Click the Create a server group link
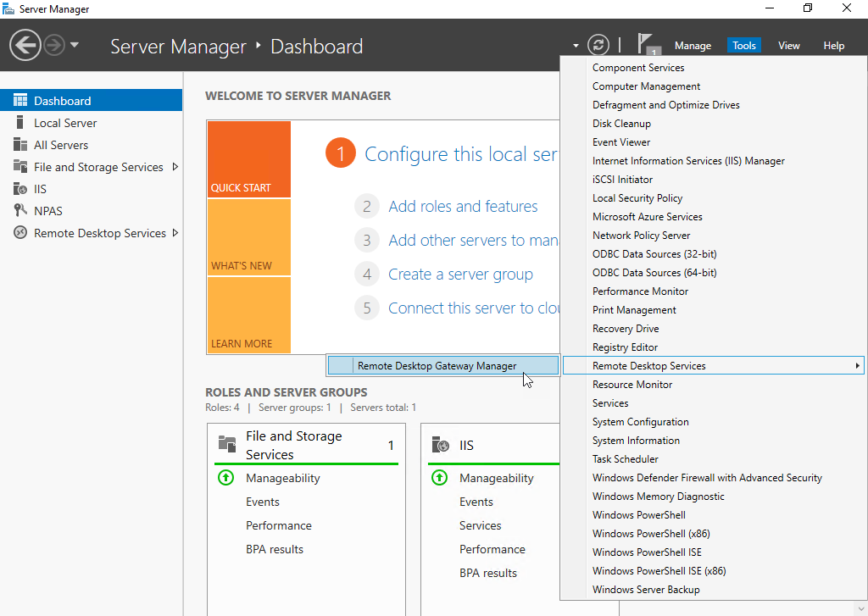Screen dimensions: 868x616 click(x=460, y=274)
